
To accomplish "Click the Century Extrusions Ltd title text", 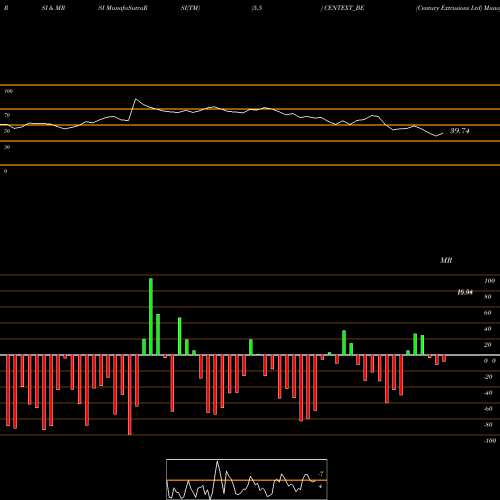I will click(x=449, y=8).
